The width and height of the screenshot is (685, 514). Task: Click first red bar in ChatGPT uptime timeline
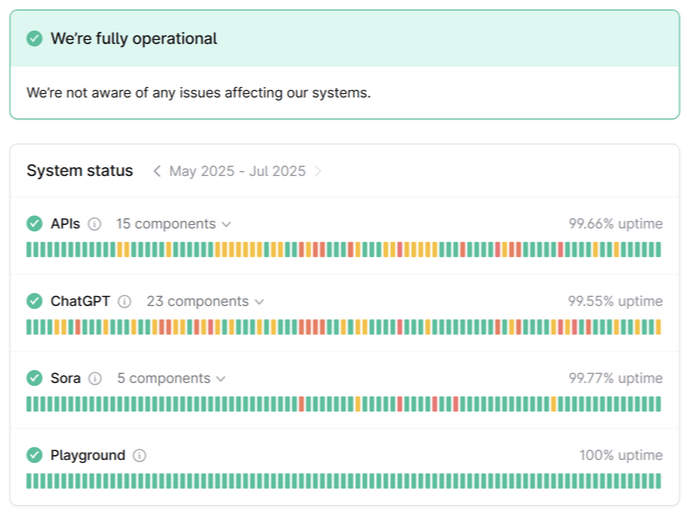[x=78, y=327]
